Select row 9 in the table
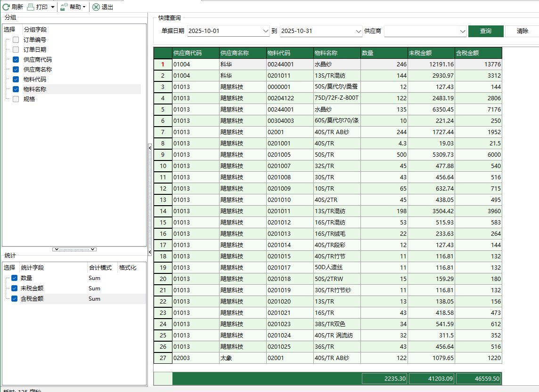539x392 pixels. click(x=163, y=155)
